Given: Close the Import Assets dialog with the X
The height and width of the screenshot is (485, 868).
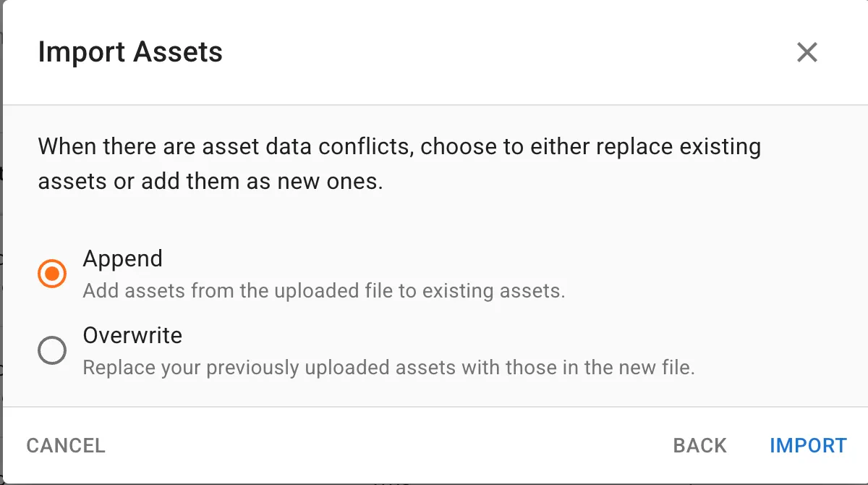Looking at the screenshot, I should pos(807,52).
